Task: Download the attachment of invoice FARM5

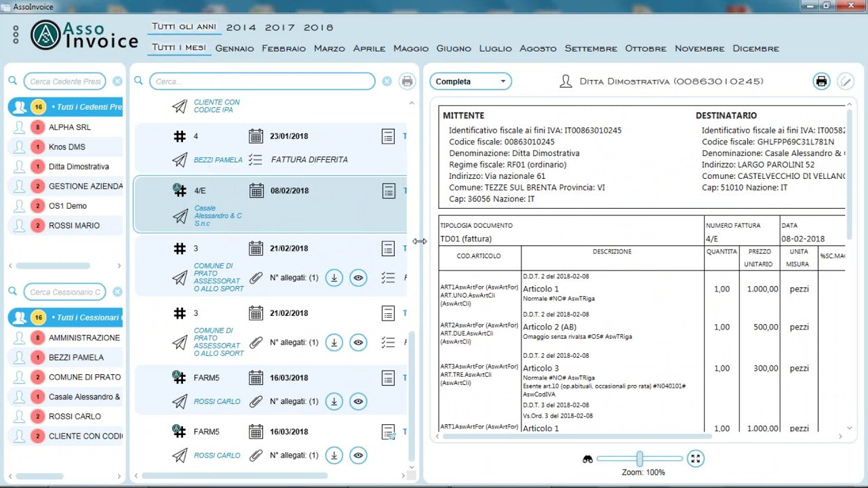Action: (334, 401)
